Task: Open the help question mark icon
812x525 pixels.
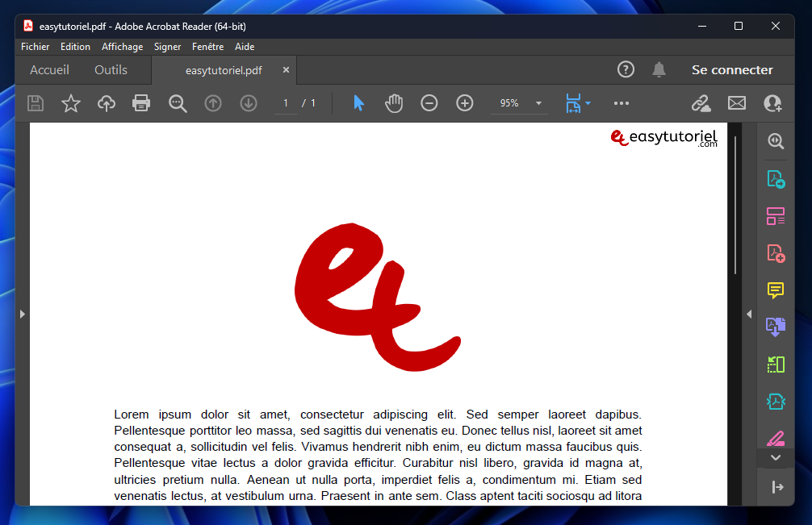Action: (x=626, y=69)
